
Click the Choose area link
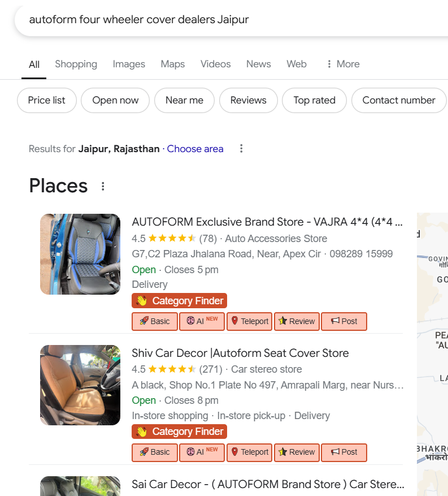coord(195,149)
